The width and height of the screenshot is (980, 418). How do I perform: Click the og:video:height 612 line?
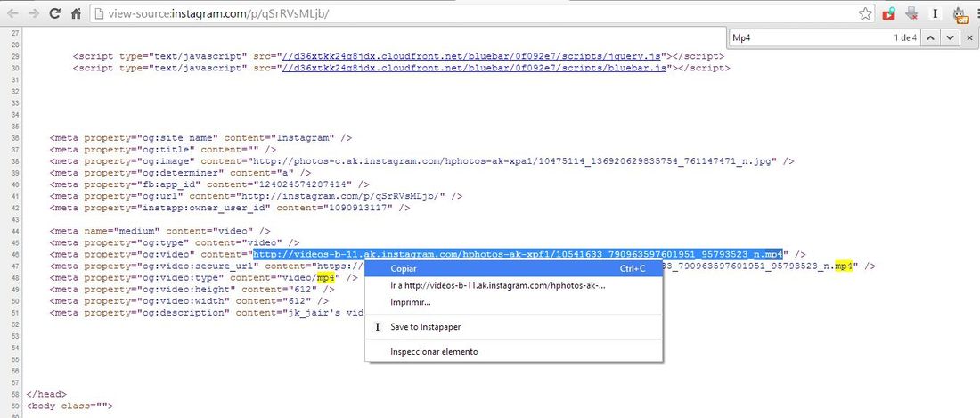pos(192,290)
